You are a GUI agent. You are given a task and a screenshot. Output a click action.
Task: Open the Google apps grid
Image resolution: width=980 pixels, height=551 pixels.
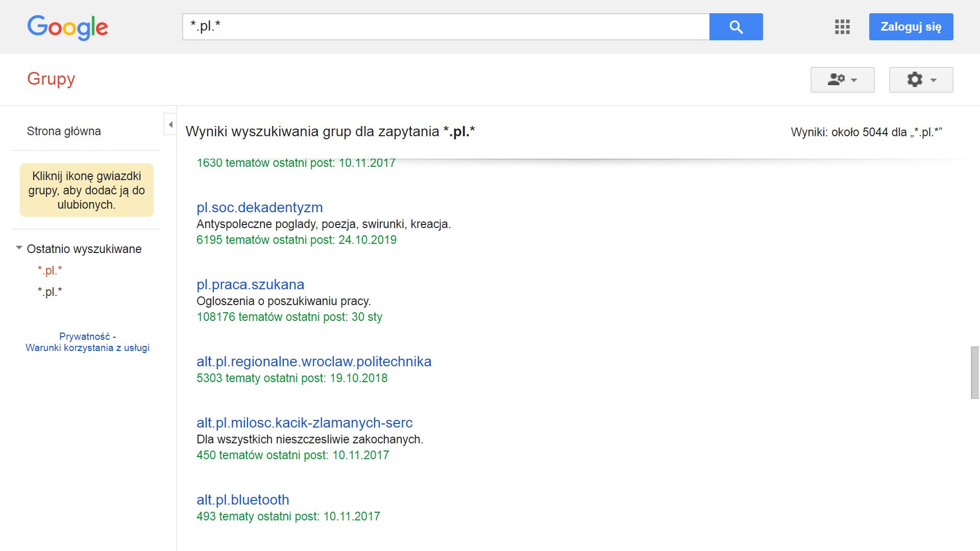(842, 27)
